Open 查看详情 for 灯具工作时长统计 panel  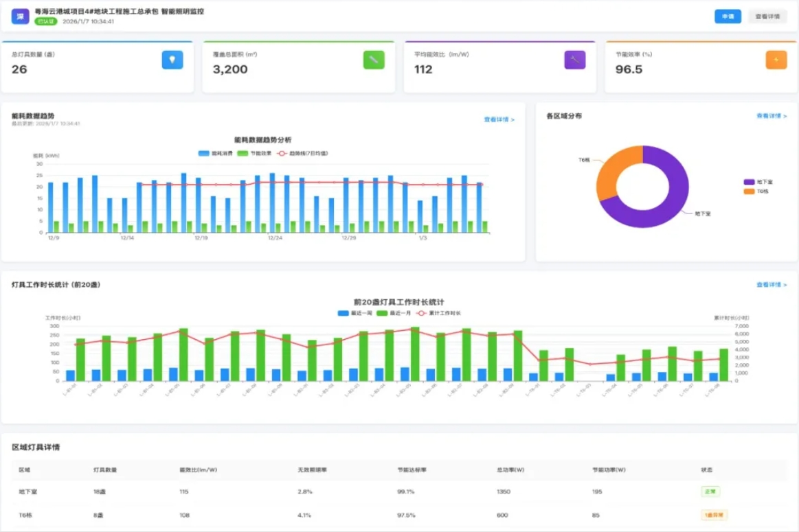(x=772, y=284)
